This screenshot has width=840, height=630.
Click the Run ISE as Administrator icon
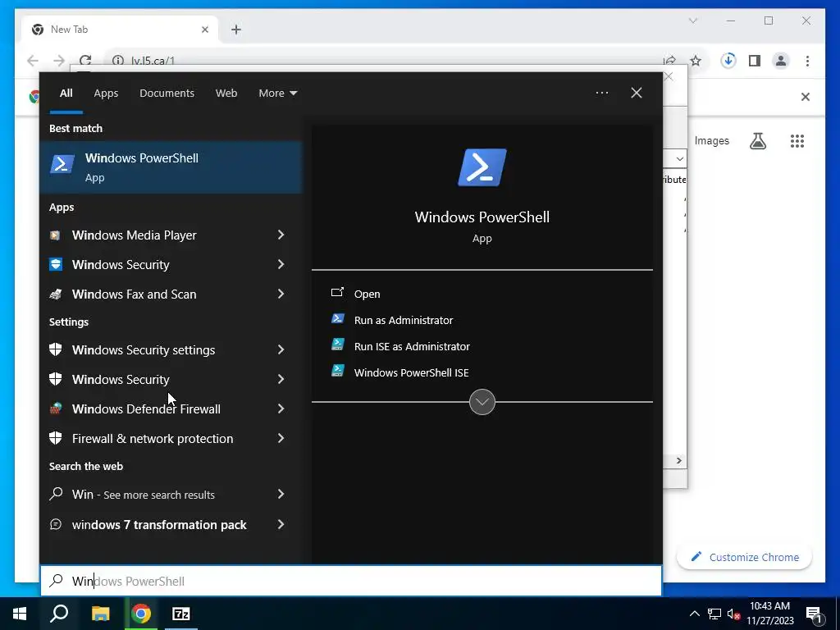pos(337,345)
